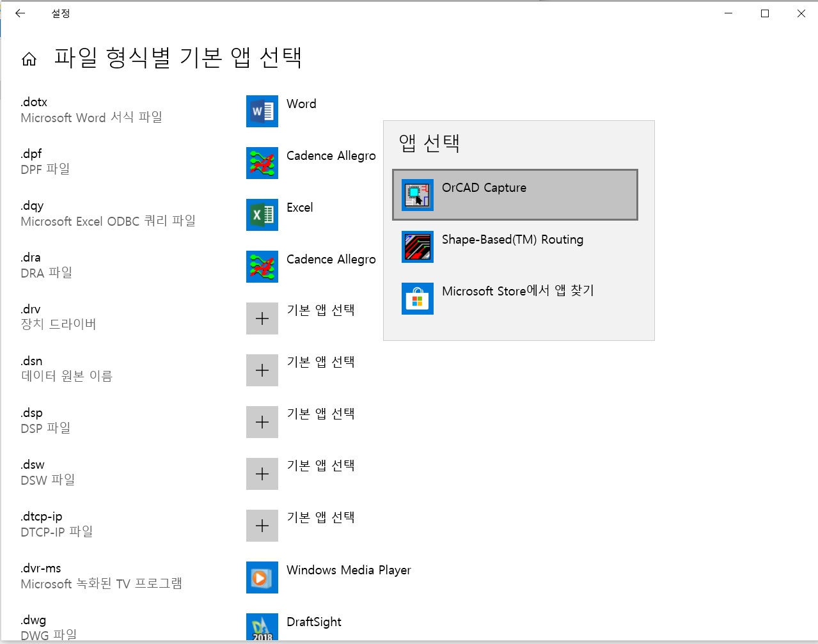This screenshot has width=818, height=644.
Task: Go back with the arrow in the Settings title bar
Action: [20, 13]
